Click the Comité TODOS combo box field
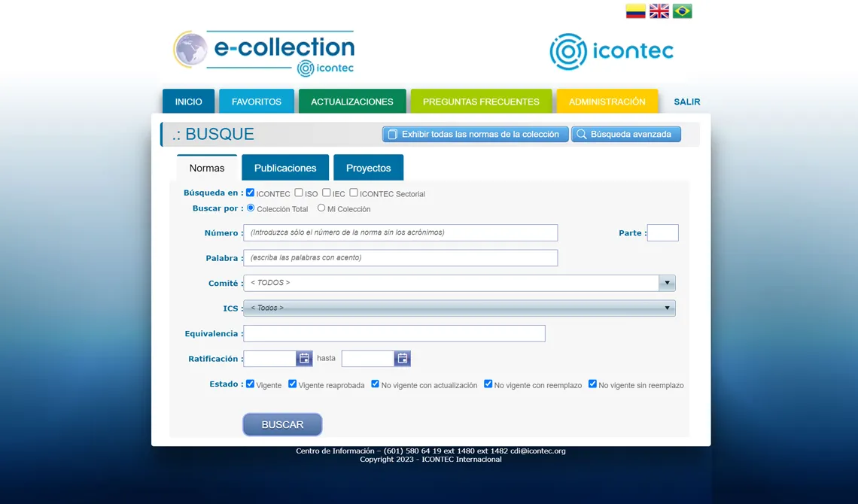 click(451, 283)
